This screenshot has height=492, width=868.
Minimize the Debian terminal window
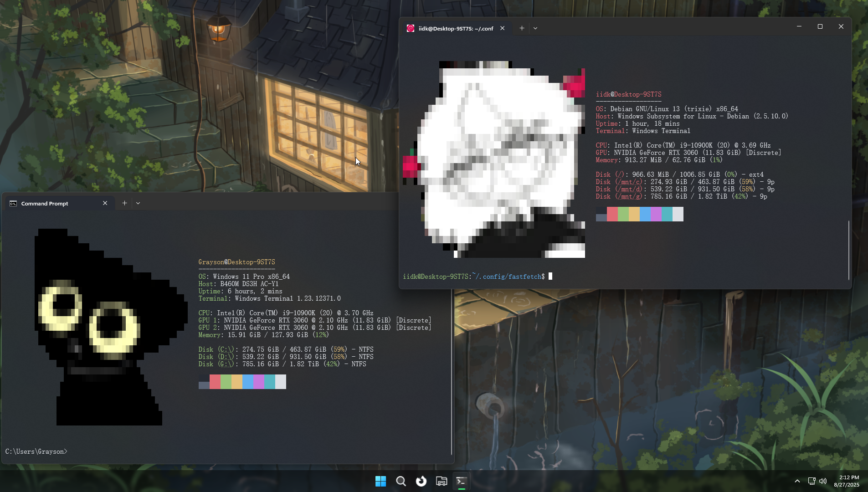(799, 26)
